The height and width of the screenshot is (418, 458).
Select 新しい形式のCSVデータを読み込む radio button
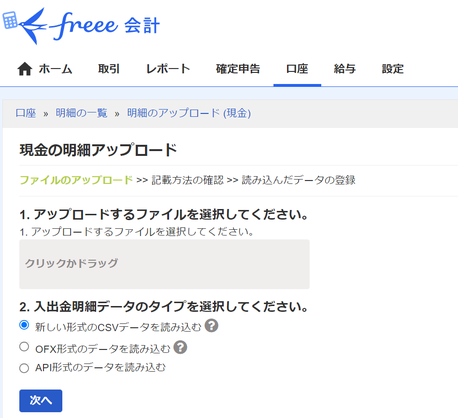(24, 325)
